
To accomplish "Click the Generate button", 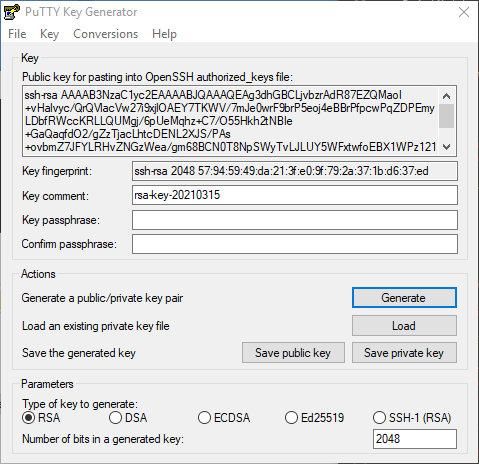I will pyautogui.click(x=404, y=298).
